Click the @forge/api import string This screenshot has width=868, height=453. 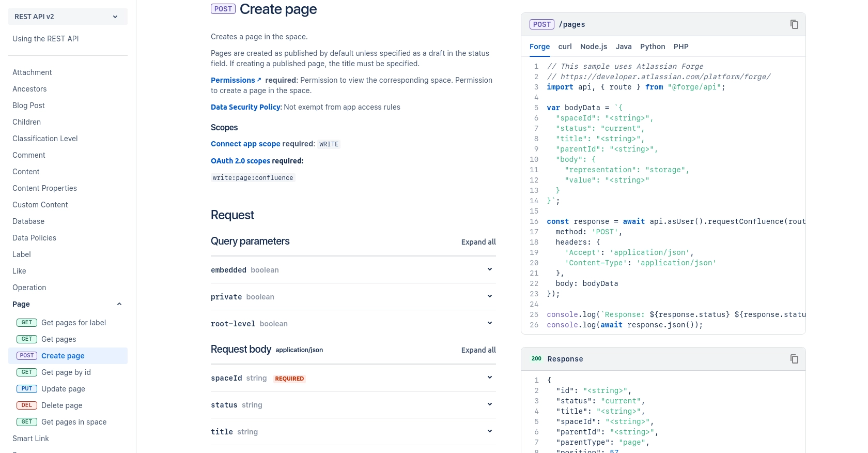tap(694, 87)
